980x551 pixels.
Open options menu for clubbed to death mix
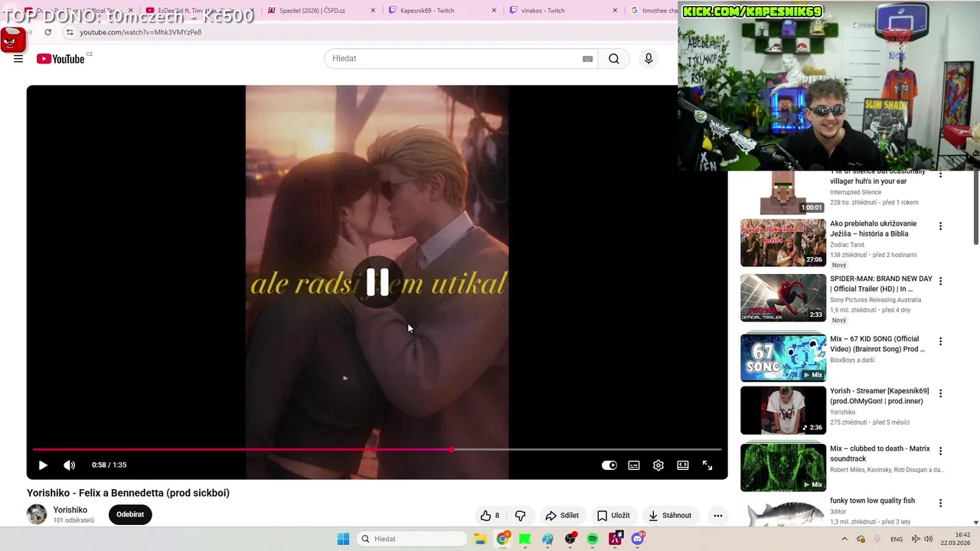coord(941,452)
